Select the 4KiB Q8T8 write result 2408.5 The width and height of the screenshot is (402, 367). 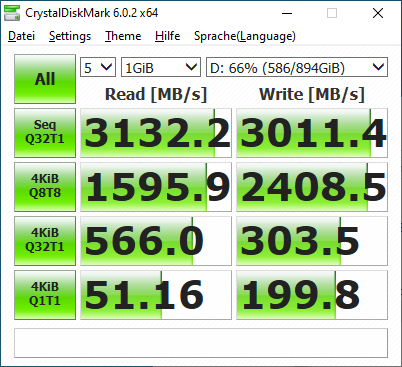coord(312,187)
